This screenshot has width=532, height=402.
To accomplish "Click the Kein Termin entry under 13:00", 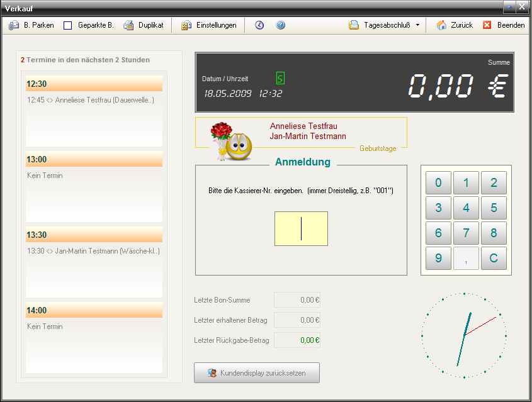I will point(45,176).
